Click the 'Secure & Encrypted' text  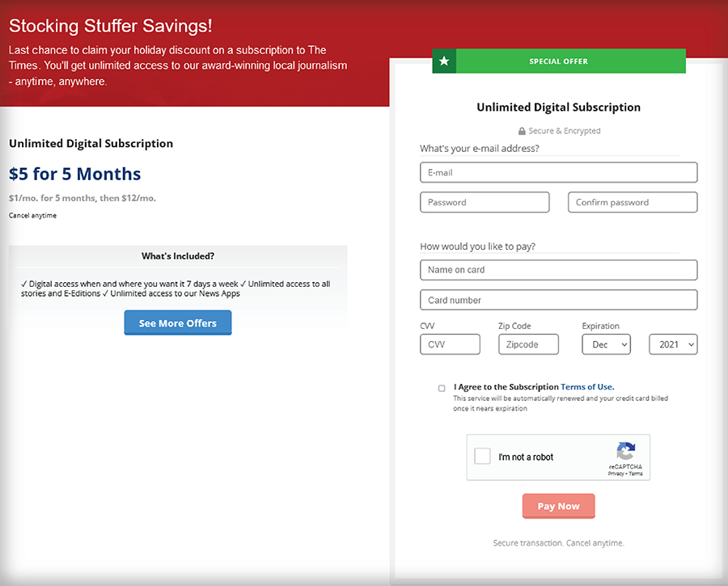pyautogui.click(x=565, y=131)
